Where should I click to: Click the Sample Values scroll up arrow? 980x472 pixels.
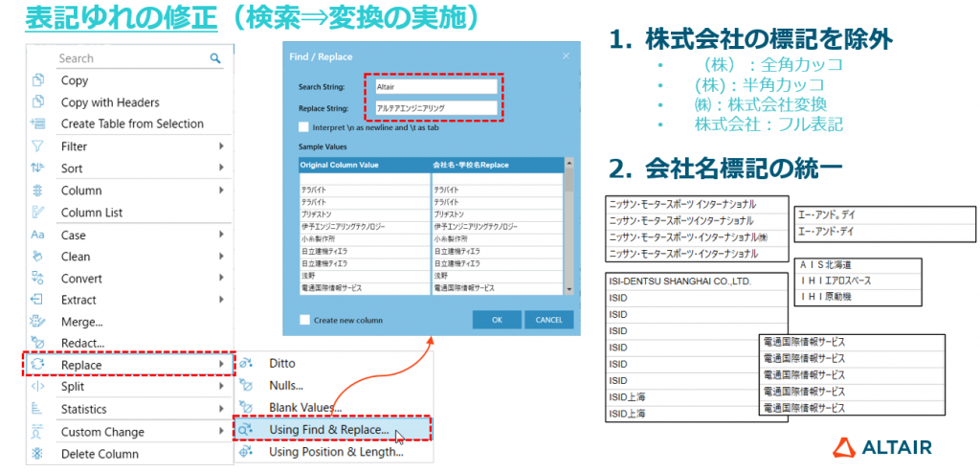pyautogui.click(x=568, y=162)
